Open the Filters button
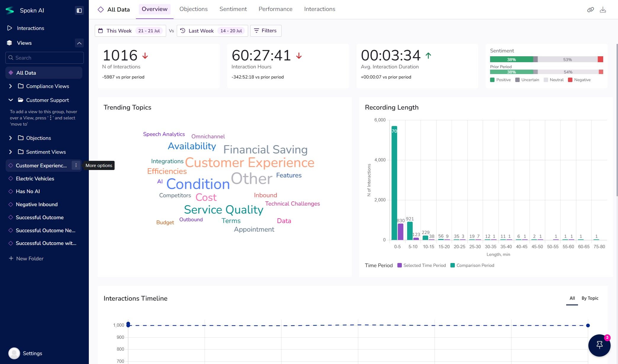Image resolution: width=618 pixels, height=364 pixels. tap(266, 31)
